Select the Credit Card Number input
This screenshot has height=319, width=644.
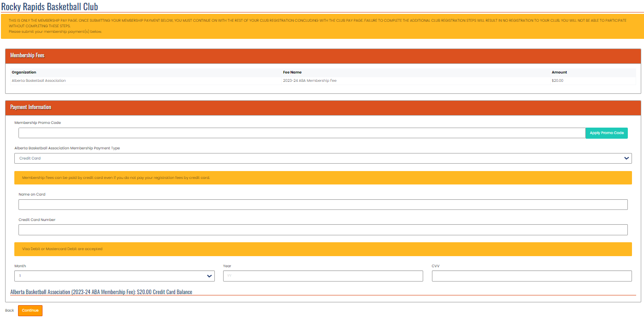tap(323, 230)
